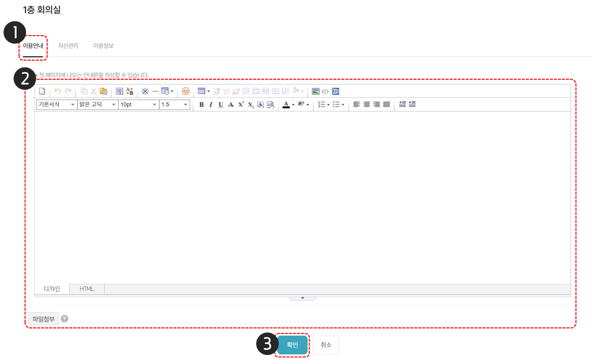Click the editor resize handle arrow
The height and width of the screenshot is (364, 592).
302,298
